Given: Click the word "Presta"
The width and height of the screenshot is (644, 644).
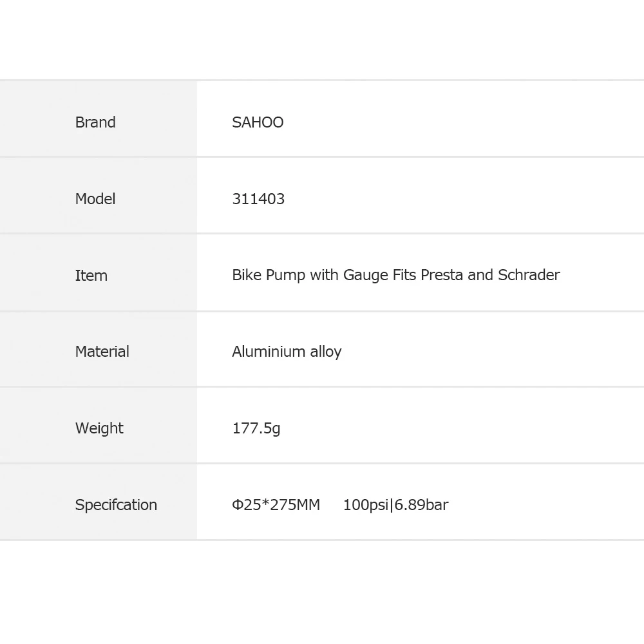Looking at the screenshot, I should click(x=442, y=275).
